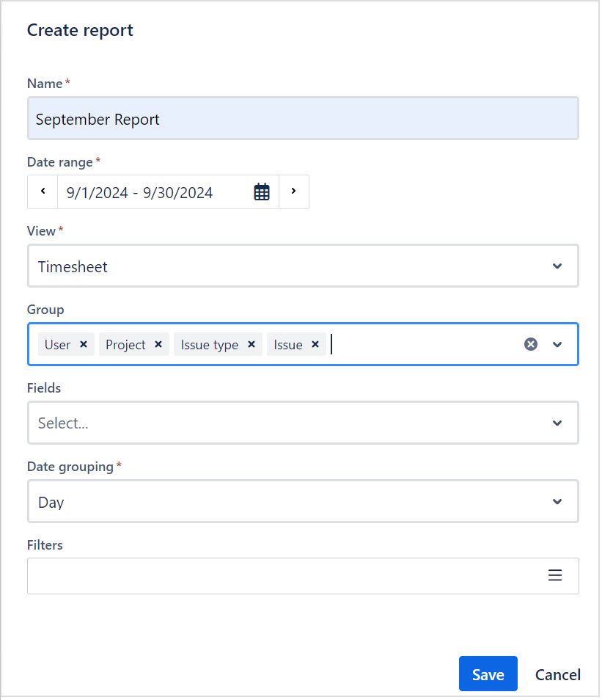The image size is (602, 700).
Task: Expand the Group selection dropdown
Action: [x=556, y=343]
